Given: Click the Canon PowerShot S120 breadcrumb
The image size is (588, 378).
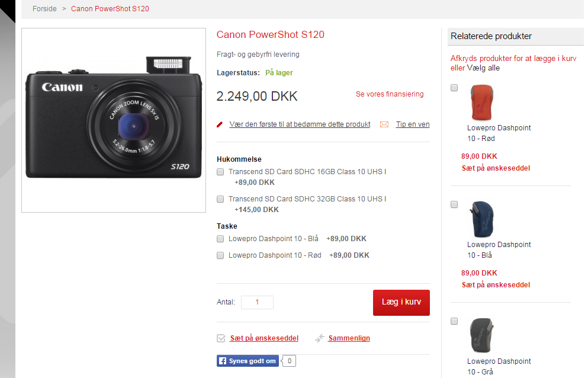Looking at the screenshot, I should (110, 9).
